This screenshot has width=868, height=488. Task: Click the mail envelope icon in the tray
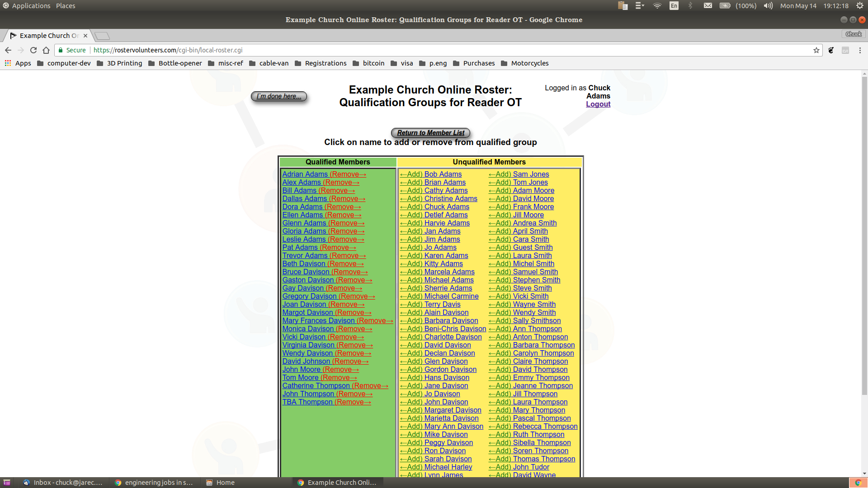708,6
